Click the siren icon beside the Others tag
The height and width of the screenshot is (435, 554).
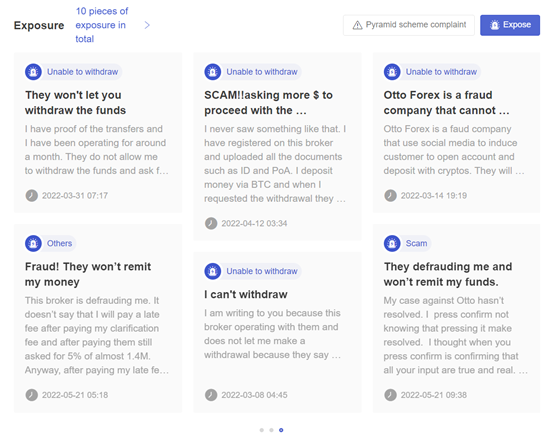coord(33,243)
